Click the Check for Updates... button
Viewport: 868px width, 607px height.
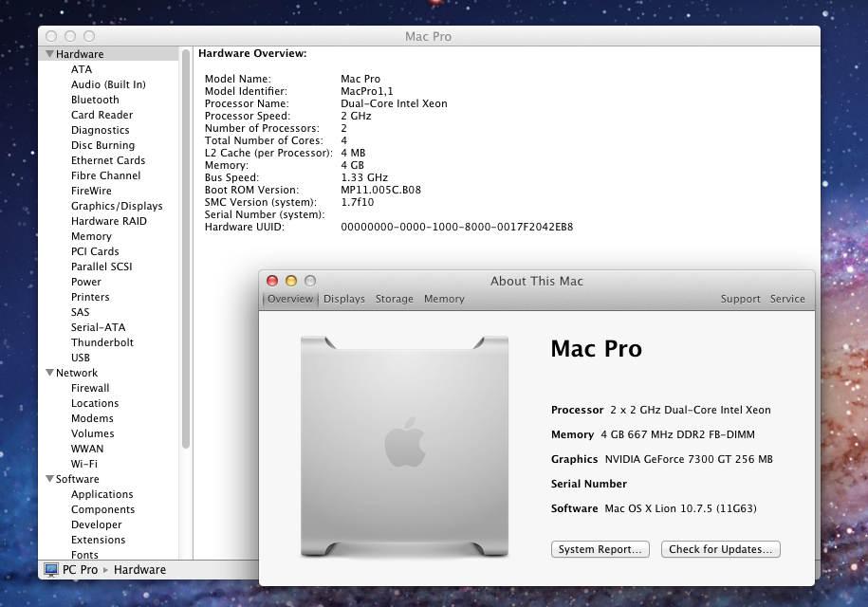[720, 549]
